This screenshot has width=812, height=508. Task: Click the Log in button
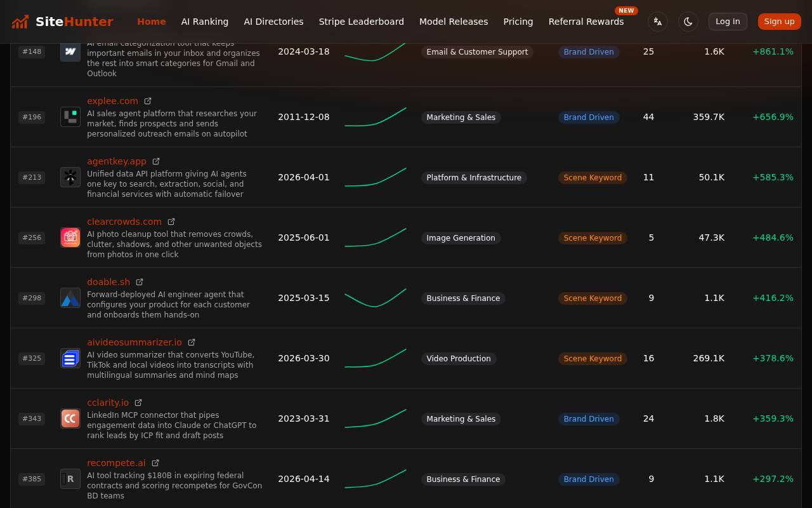728,22
